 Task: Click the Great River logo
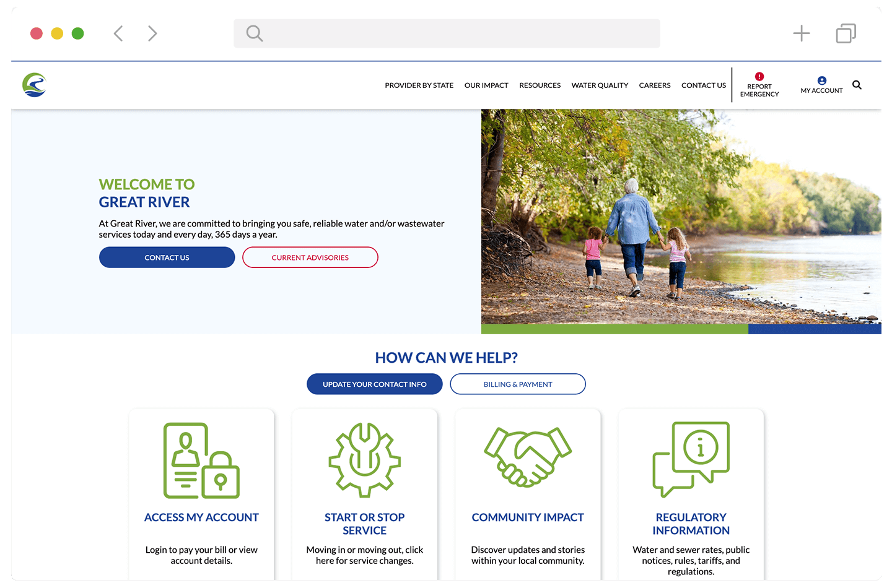coord(34,85)
